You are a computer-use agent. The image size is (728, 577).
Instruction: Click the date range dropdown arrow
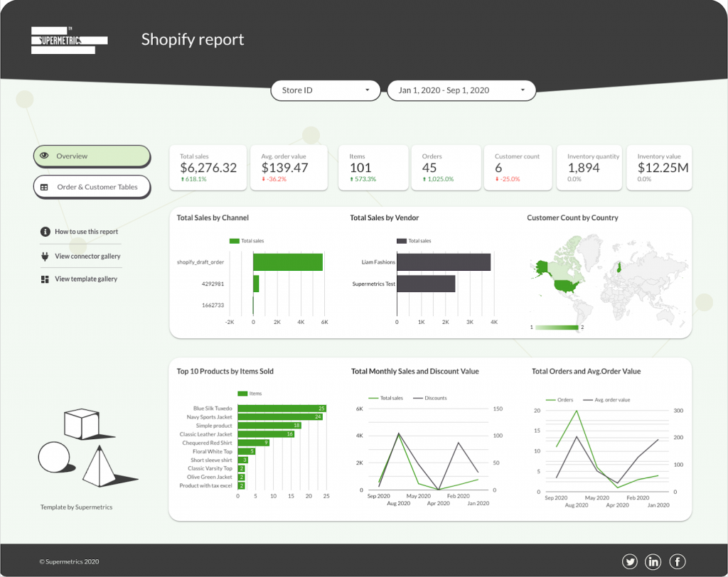tap(523, 90)
